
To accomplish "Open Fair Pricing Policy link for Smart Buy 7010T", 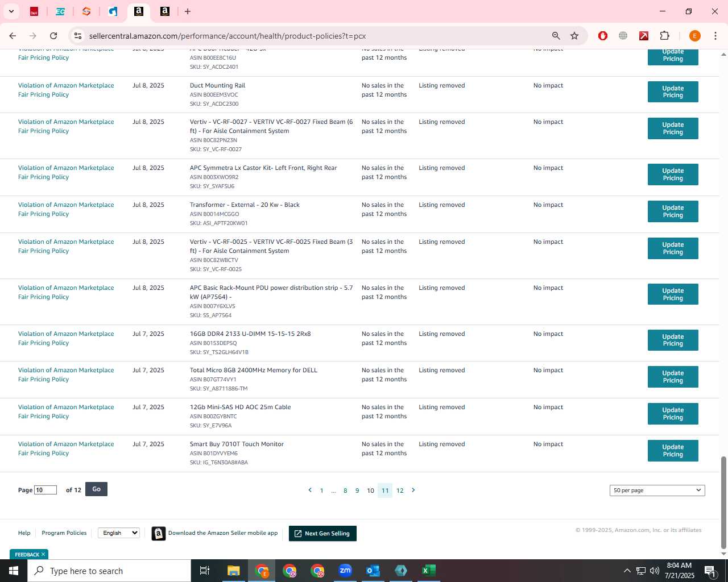I will tap(66, 448).
